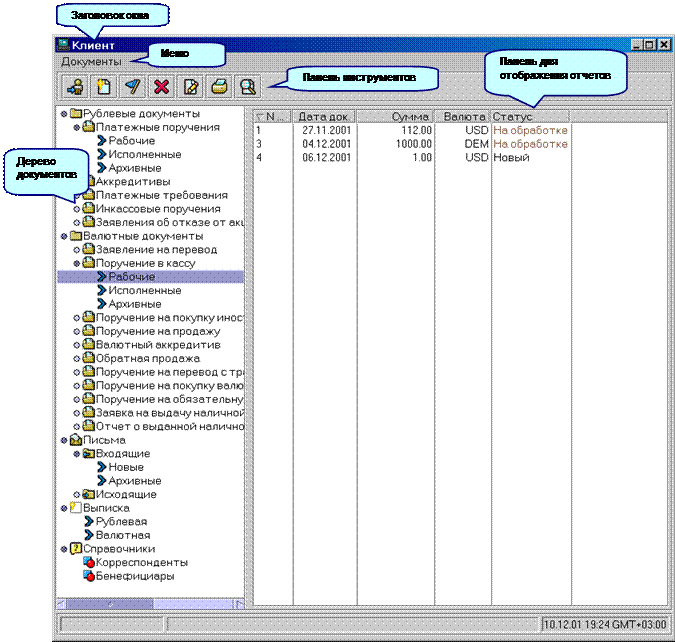The image size is (675, 642).
Task: Click the printer icon in the toolbar
Action: pyautogui.click(x=219, y=87)
